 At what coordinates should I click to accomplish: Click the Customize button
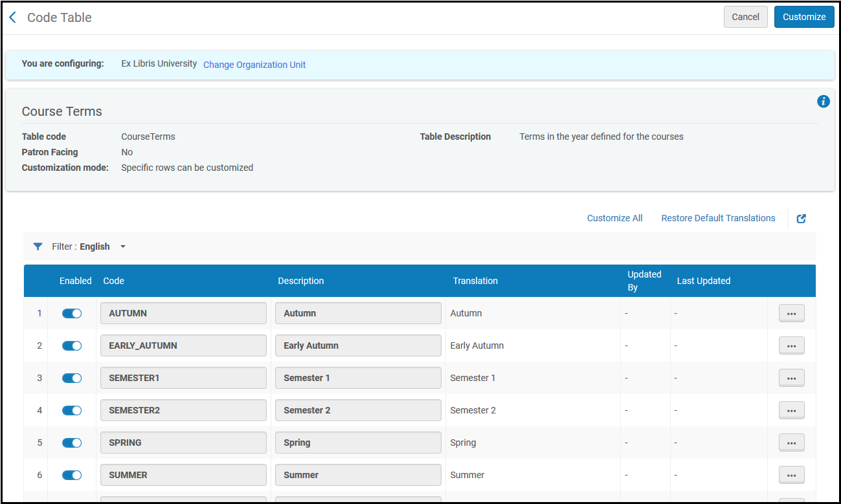(x=804, y=17)
